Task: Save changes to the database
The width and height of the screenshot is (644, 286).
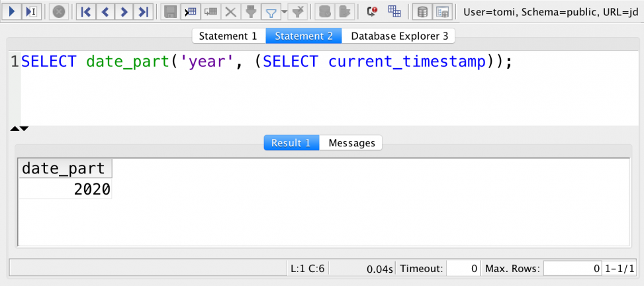Action: [170, 11]
